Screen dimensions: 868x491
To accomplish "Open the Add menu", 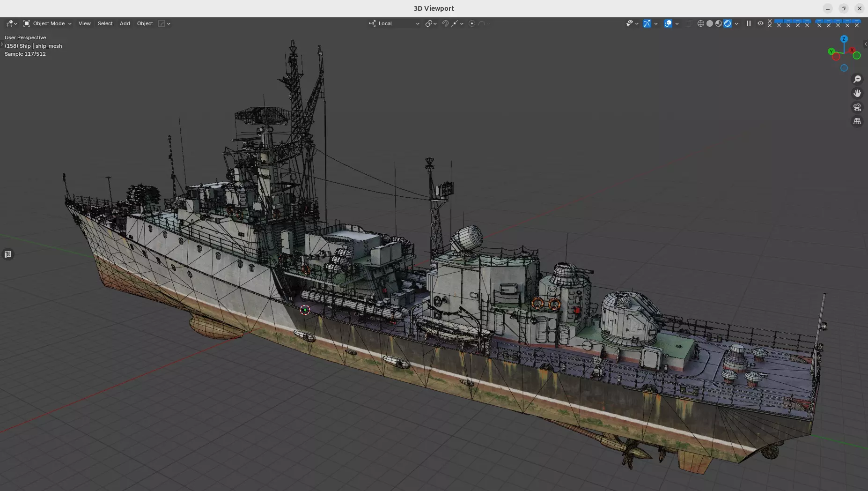I will [125, 23].
